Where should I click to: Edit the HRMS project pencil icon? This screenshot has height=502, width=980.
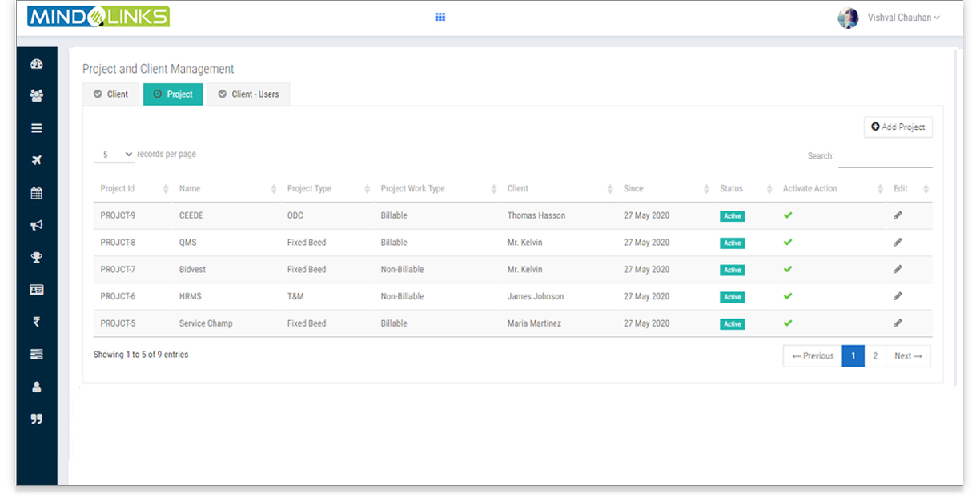pyautogui.click(x=898, y=296)
